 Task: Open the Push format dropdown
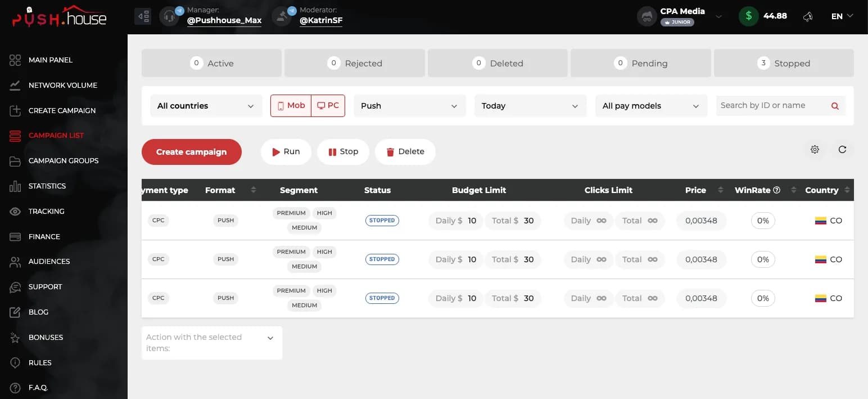point(410,106)
